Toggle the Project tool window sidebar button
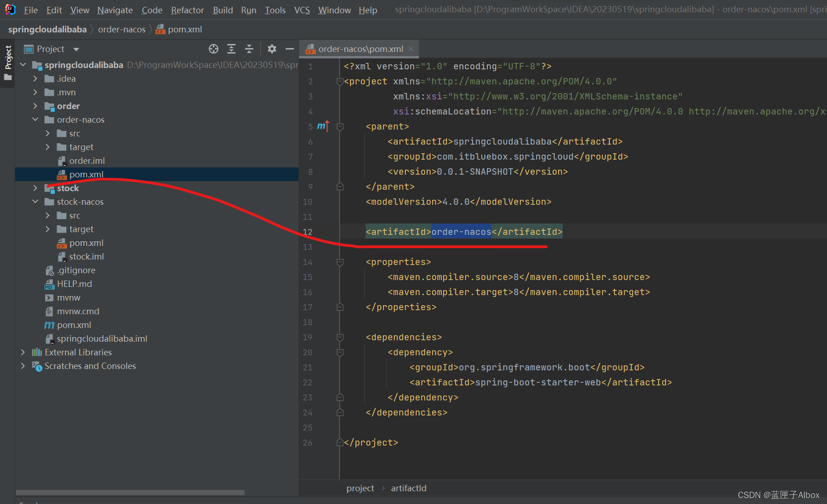Screen dimensions: 827x504 (x=8, y=63)
